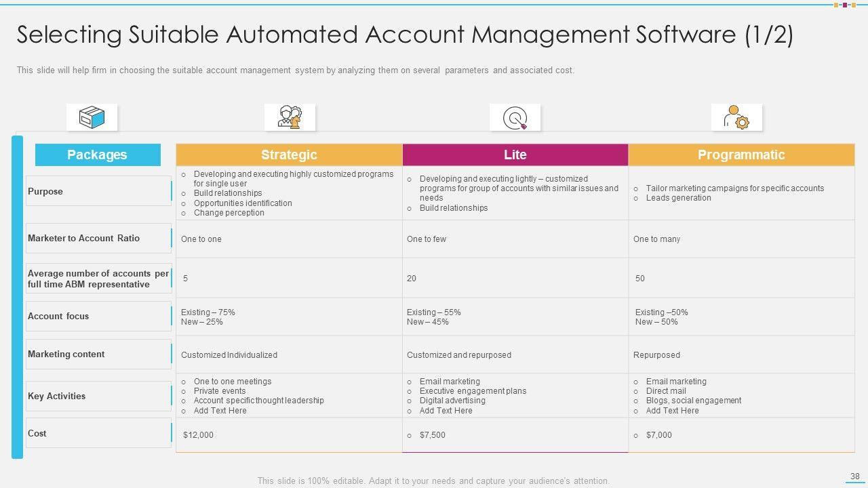Image resolution: width=868 pixels, height=488 pixels.
Task: Click 'Change perception' bullet
Action: [x=229, y=213]
